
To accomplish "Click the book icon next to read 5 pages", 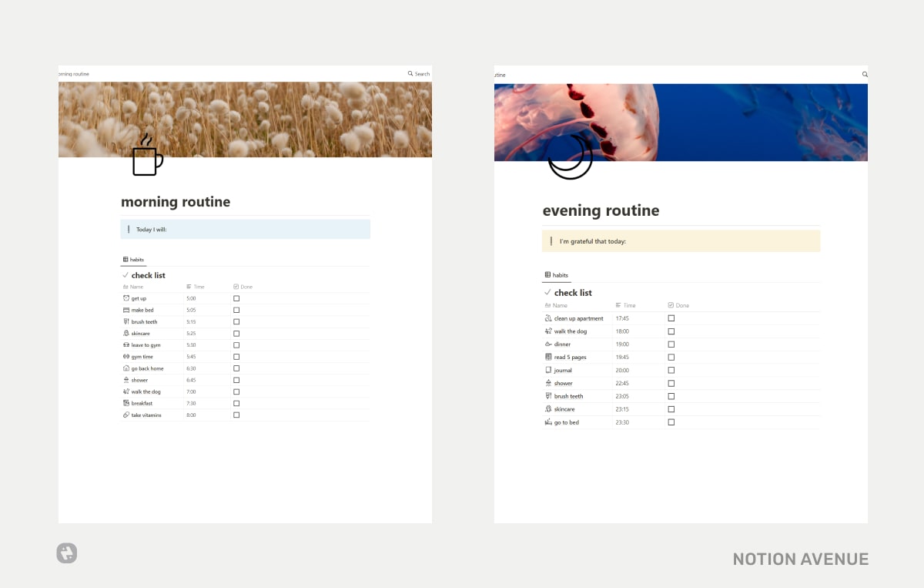I will tap(547, 357).
